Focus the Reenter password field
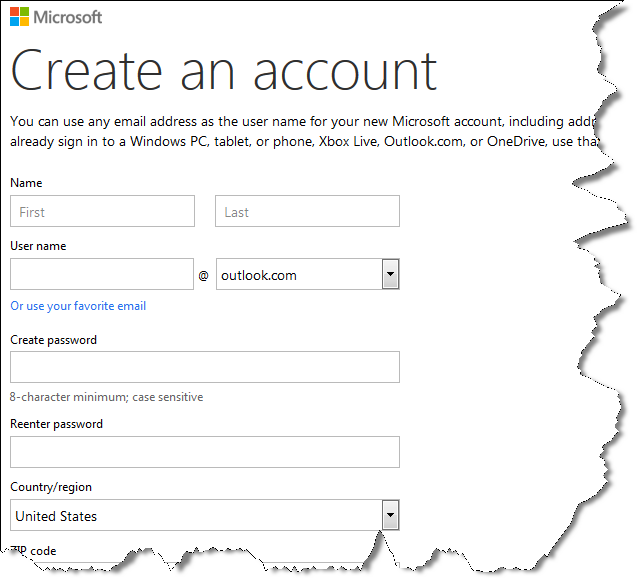The image size is (637, 578). click(205, 452)
